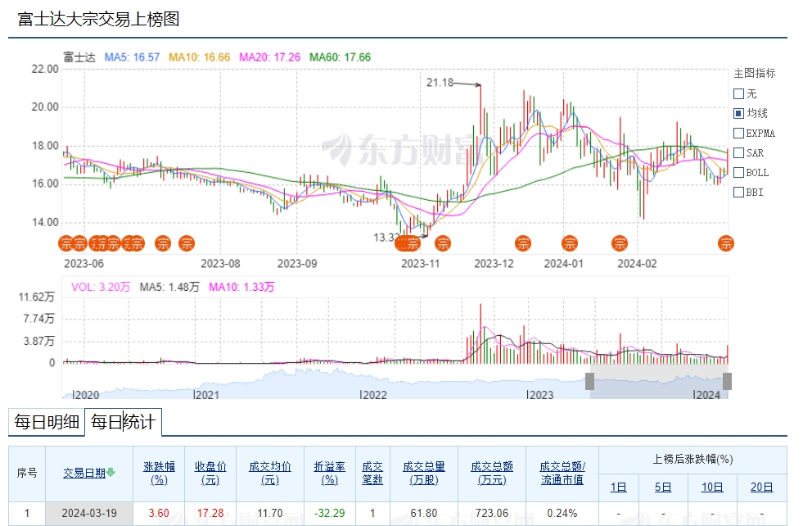Select the 无 indicator option
The width and height of the screenshot is (812, 526).
click(x=738, y=93)
